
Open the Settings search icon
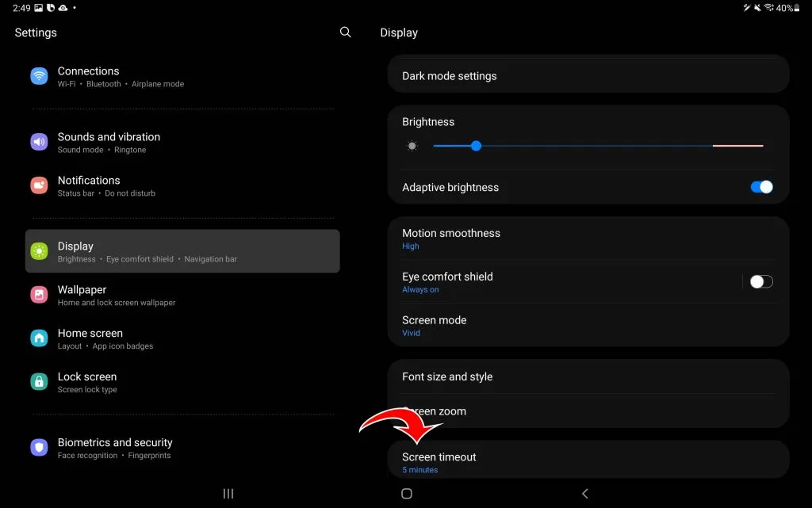pyautogui.click(x=346, y=32)
